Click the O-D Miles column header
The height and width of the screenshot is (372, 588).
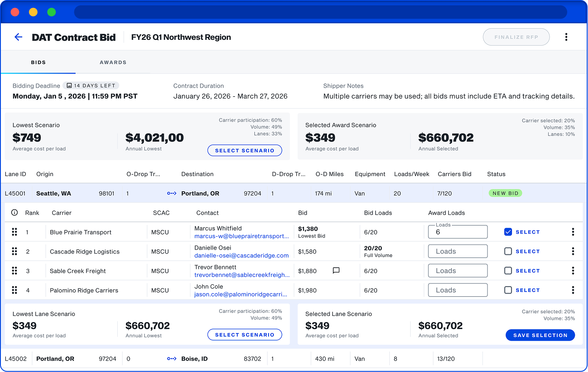point(330,174)
